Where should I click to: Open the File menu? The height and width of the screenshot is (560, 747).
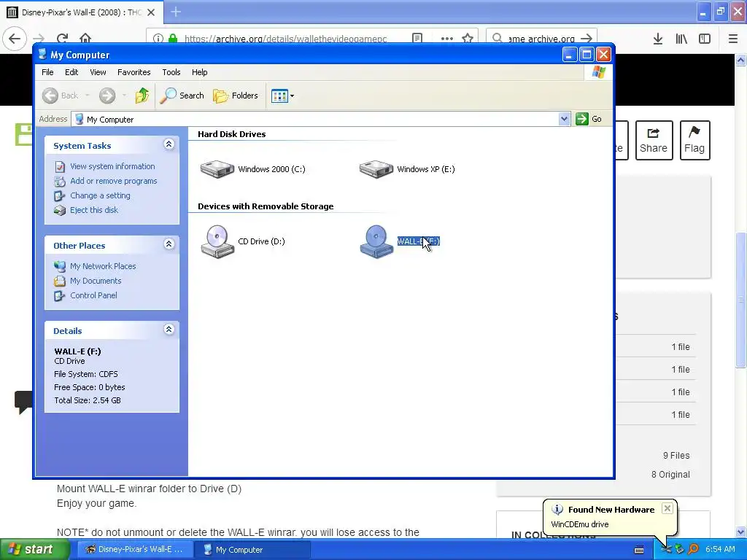click(x=47, y=72)
